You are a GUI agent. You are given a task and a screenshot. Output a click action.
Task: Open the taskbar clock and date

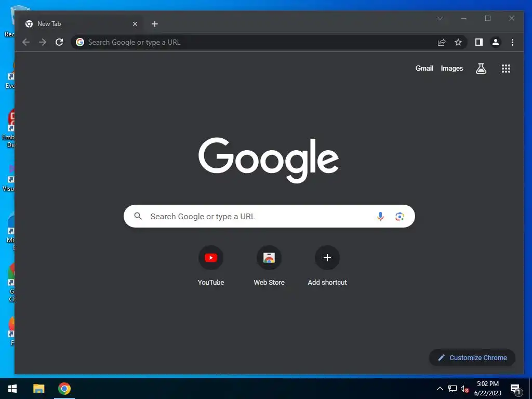point(487,389)
